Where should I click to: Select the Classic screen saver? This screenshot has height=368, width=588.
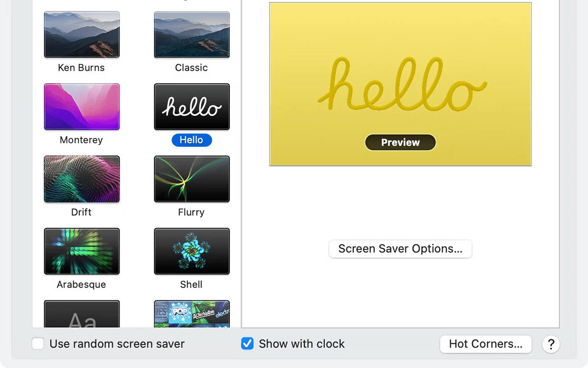(192, 34)
